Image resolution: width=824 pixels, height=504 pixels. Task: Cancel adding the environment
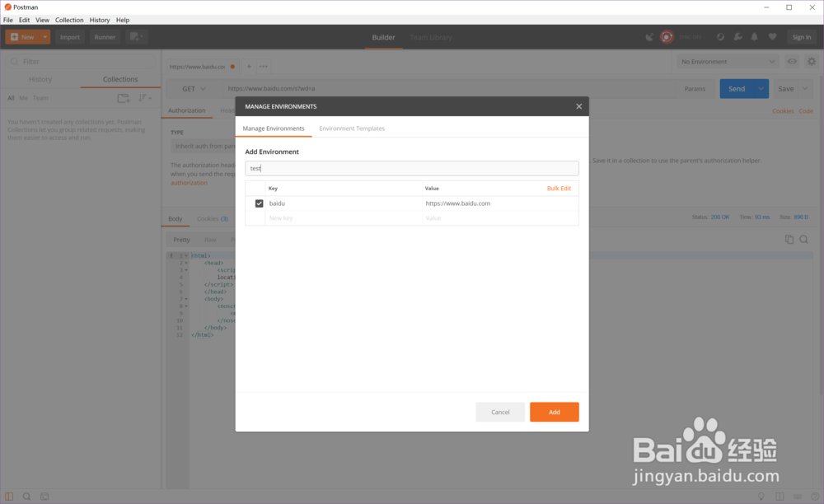coord(500,412)
